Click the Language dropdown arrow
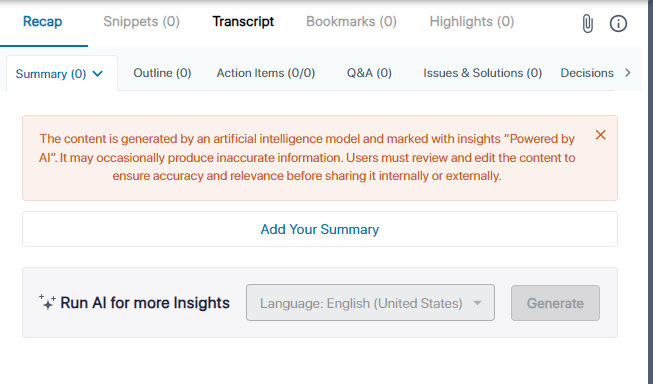 (x=477, y=303)
